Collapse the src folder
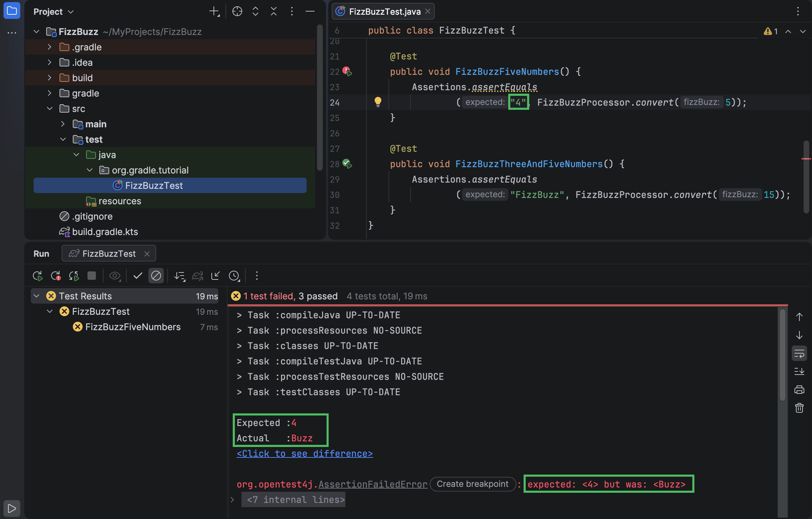Viewport: 812px width, 519px height. point(50,108)
